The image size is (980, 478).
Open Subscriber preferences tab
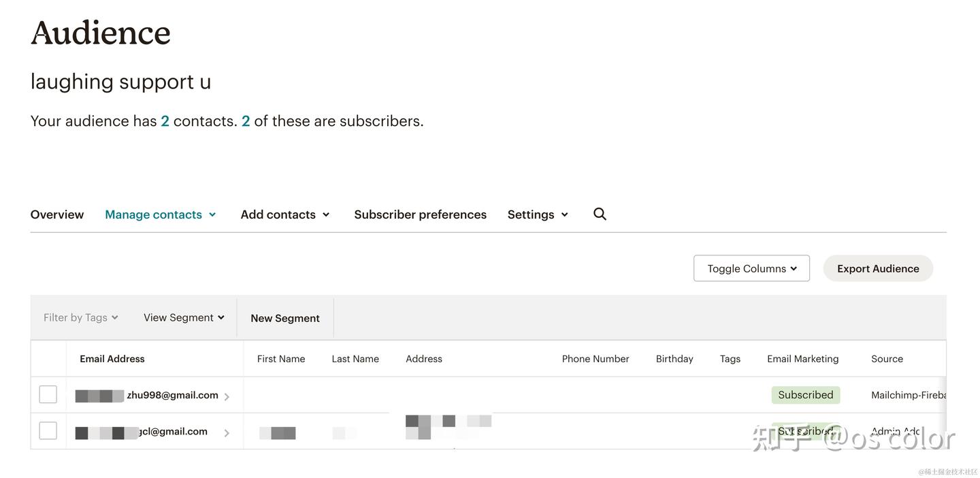pyautogui.click(x=420, y=214)
